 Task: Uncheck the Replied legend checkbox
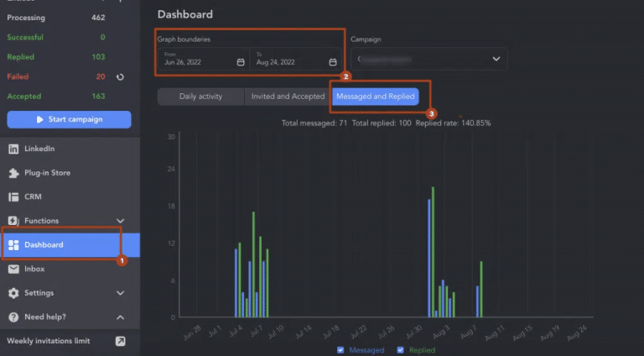(401, 349)
